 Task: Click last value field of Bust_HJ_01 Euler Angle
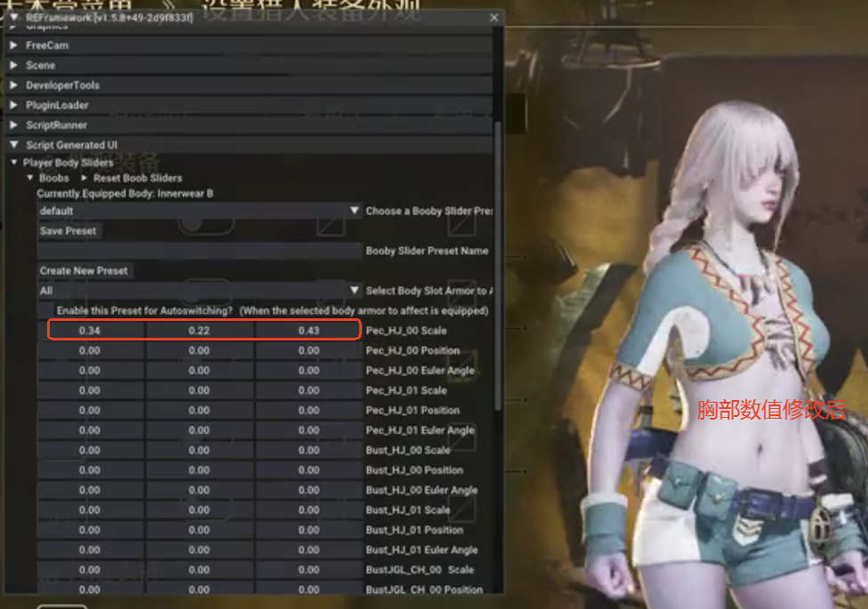point(309,549)
